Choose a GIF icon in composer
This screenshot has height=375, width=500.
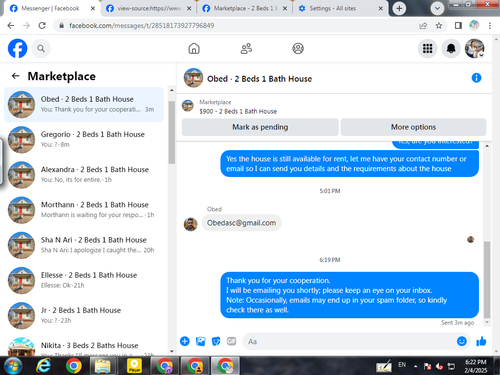tap(232, 341)
